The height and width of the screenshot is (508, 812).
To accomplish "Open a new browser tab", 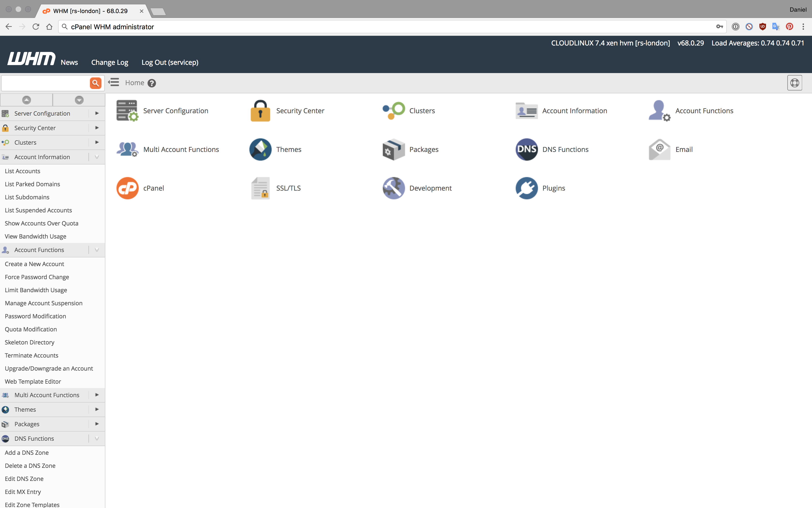I will coord(158,12).
